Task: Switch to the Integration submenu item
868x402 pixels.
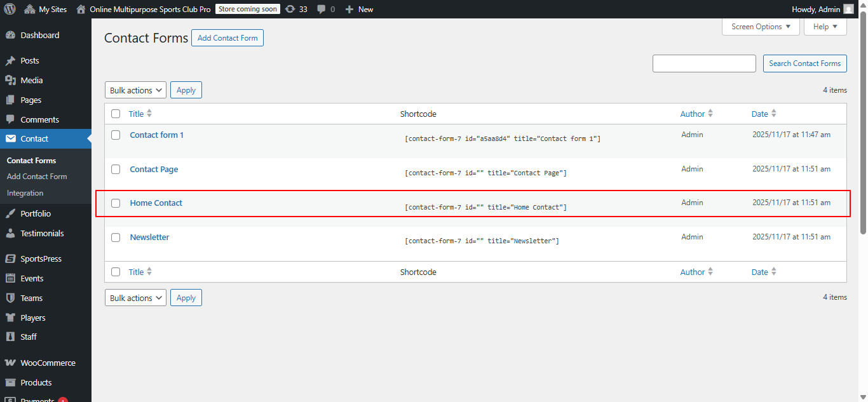Action: click(24, 192)
